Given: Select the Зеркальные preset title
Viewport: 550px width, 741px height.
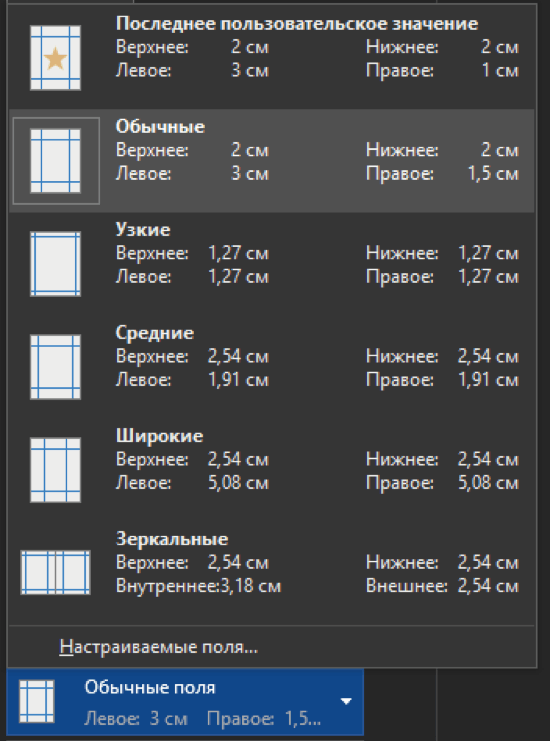Looking at the screenshot, I should click(x=172, y=539).
